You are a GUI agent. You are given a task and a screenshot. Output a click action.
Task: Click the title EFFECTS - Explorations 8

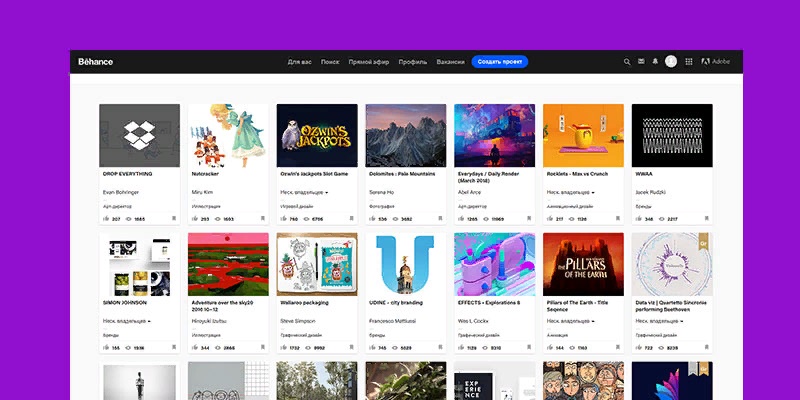click(x=489, y=303)
